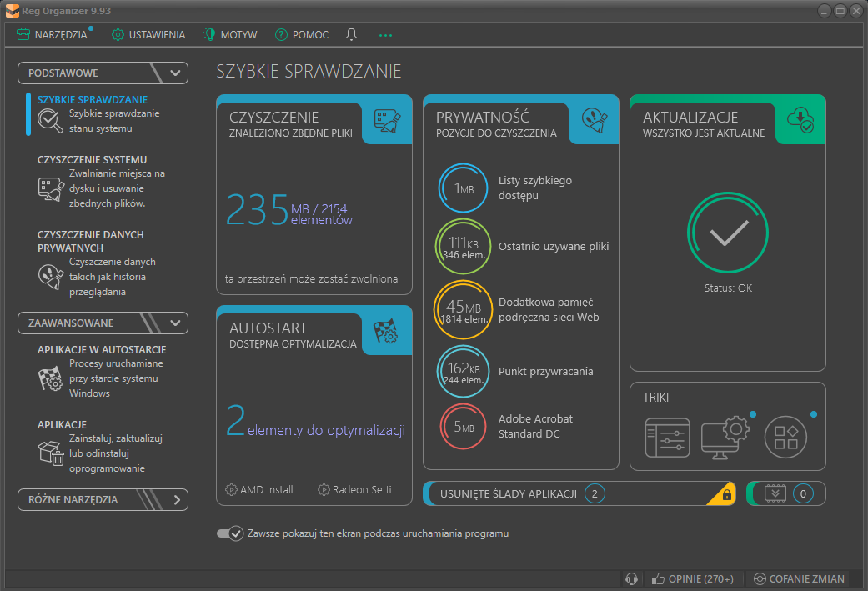Click the Prywatność card header icon
Image resolution: width=868 pixels, height=591 pixels.
(x=594, y=120)
